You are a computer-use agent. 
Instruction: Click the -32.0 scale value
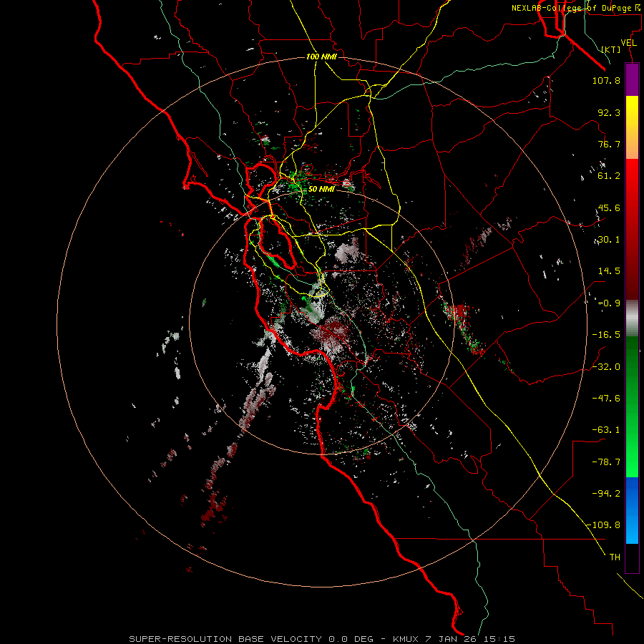click(x=606, y=367)
